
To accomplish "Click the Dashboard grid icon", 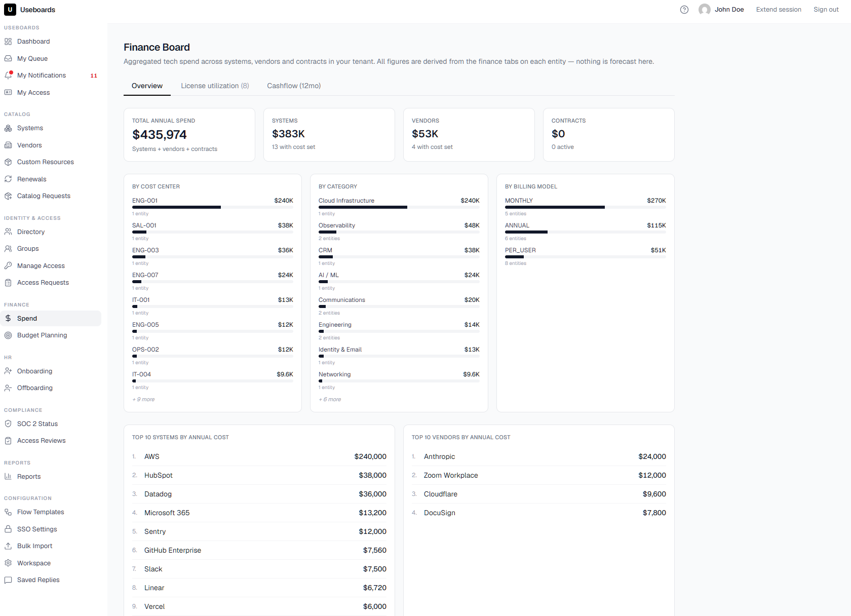I will coord(8,42).
